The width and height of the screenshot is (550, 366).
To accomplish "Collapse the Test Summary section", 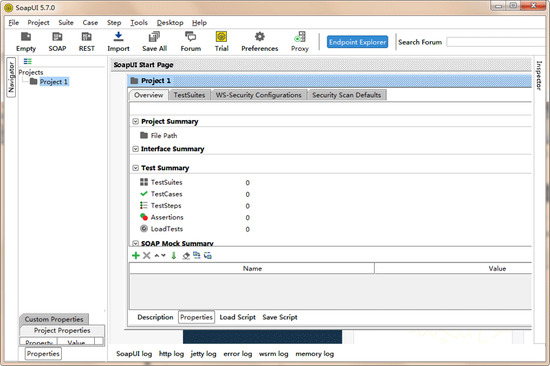I will coord(135,168).
